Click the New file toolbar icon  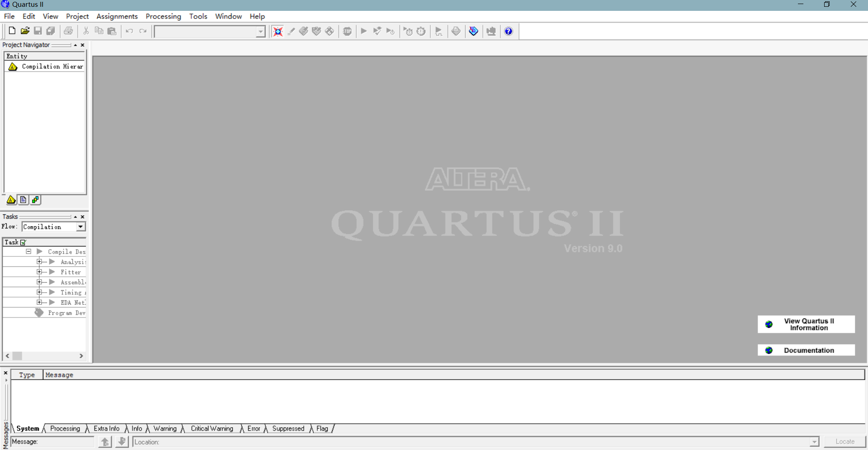coord(12,31)
